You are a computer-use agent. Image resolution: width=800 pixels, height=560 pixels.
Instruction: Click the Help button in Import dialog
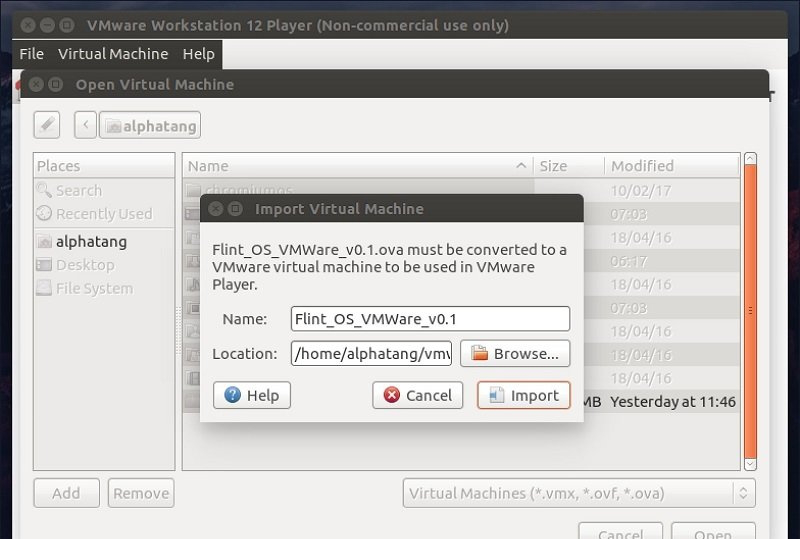[x=252, y=395]
